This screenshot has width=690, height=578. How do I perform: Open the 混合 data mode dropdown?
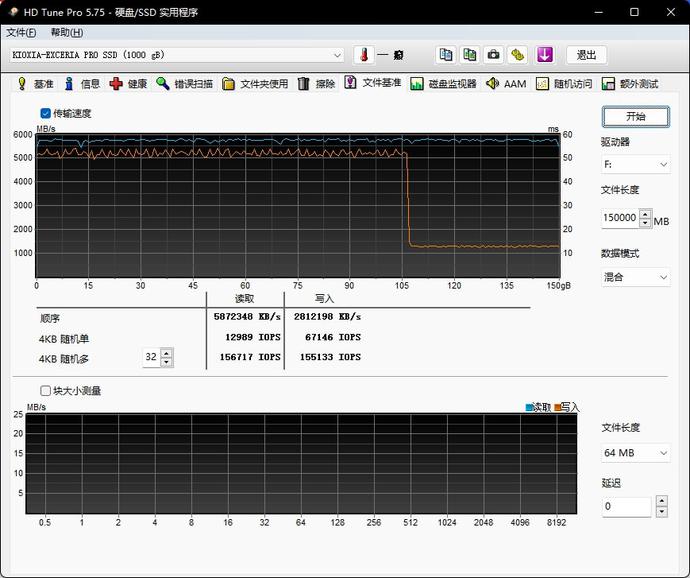635,277
